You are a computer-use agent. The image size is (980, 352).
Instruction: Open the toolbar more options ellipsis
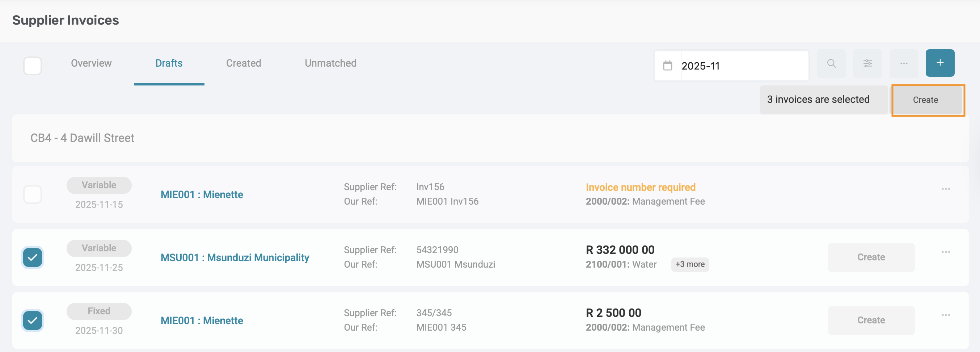(904, 63)
